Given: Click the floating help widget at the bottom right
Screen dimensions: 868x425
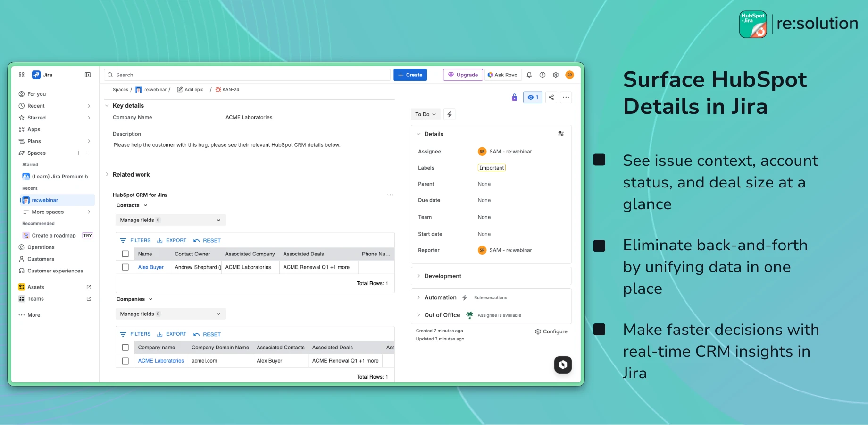Looking at the screenshot, I should [x=563, y=365].
